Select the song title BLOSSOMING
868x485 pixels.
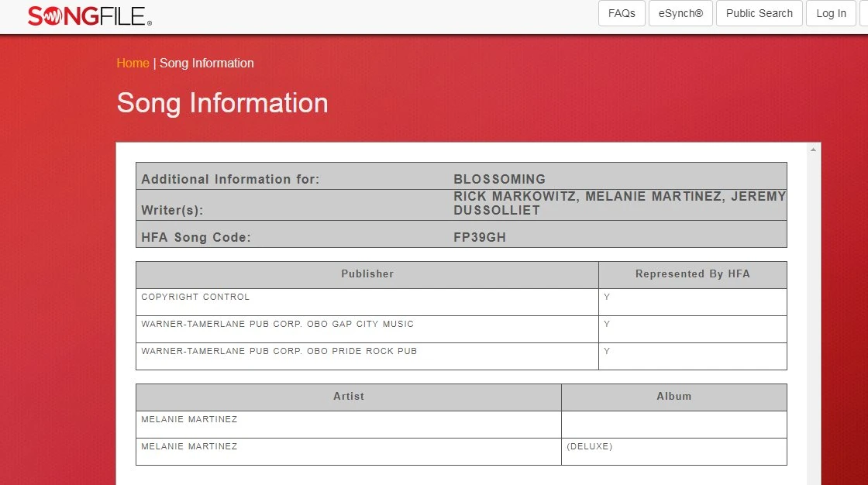pos(499,179)
